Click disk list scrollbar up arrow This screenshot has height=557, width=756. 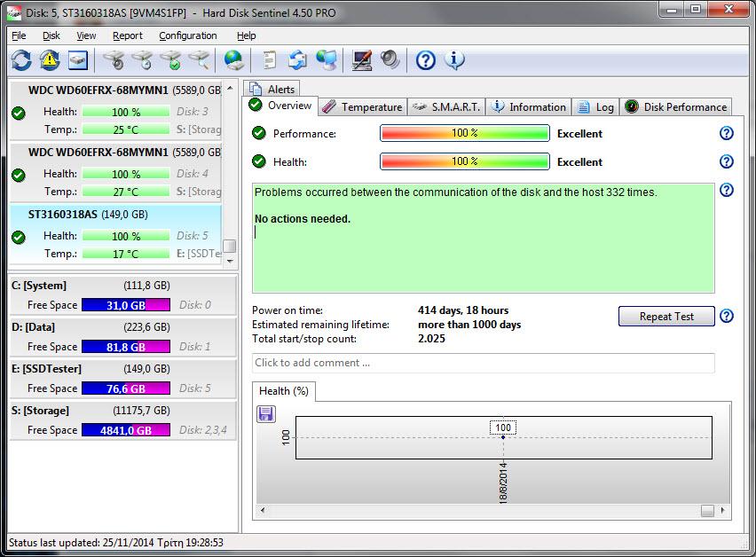[230, 88]
